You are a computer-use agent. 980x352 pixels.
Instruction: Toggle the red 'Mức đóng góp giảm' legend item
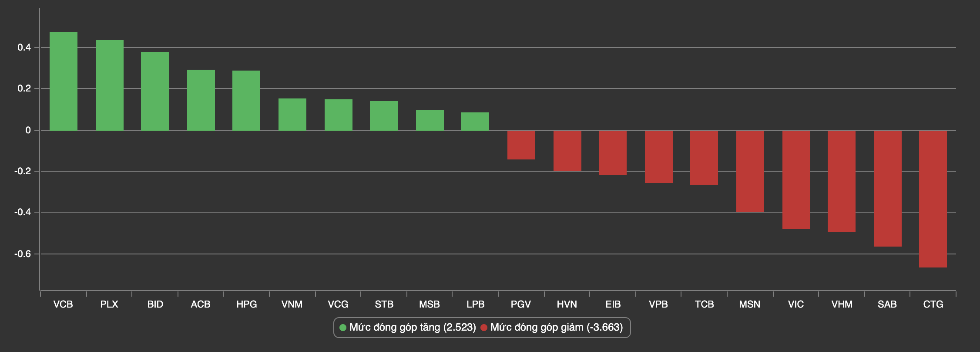point(552,327)
